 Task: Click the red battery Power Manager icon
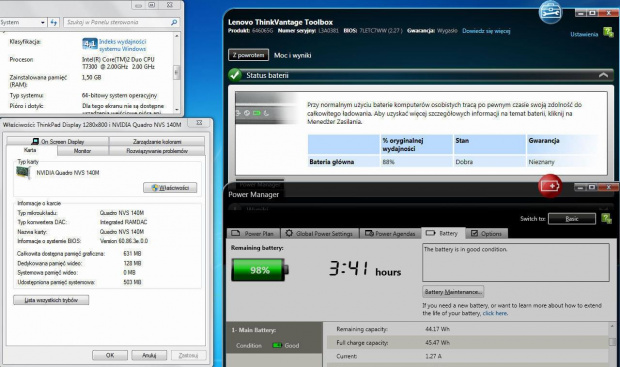[550, 185]
